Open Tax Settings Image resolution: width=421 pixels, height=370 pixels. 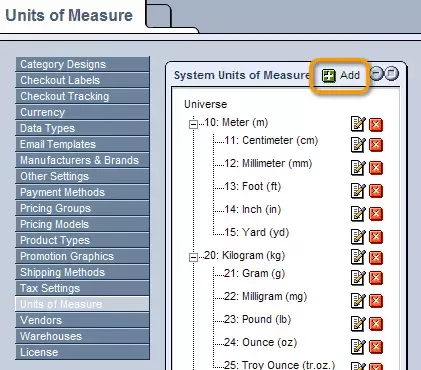coord(82,288)
